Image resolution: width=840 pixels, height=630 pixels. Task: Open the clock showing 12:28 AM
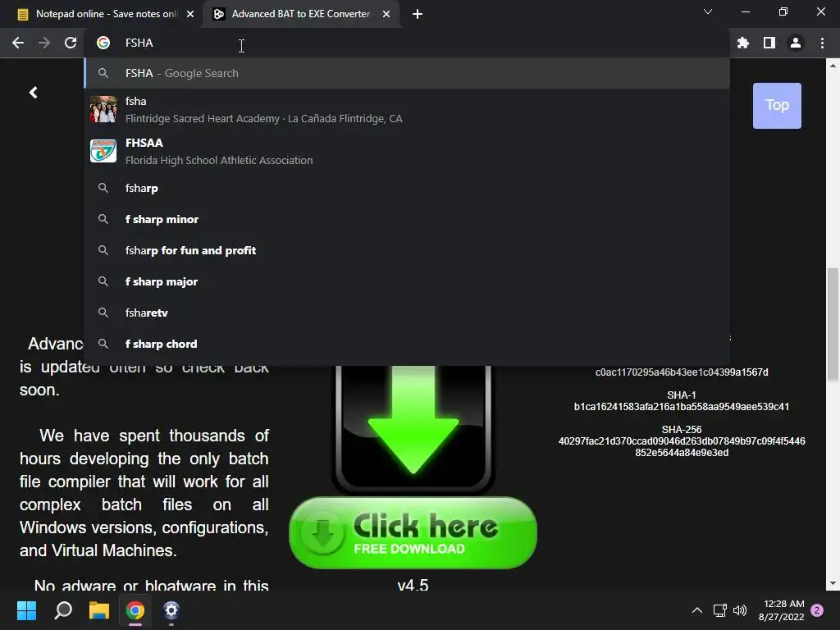(781, 610)
